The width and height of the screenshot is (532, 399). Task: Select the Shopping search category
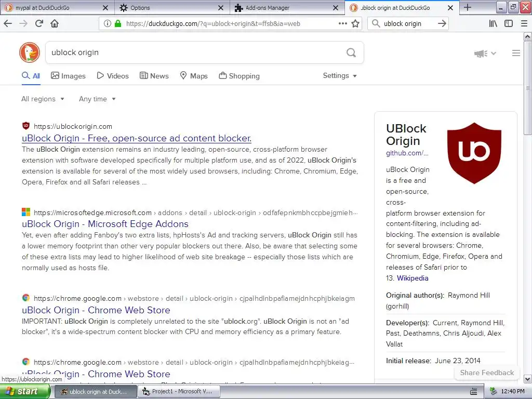pyautogui.click(x=239, y=76)
